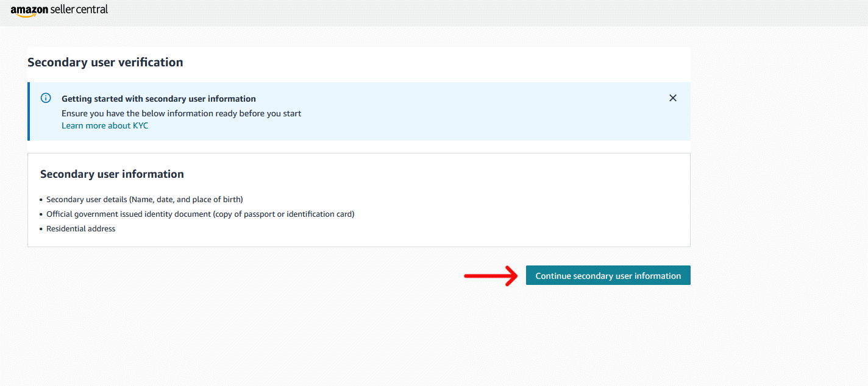Click the bullet before Secondary user details
This screenshot has width=868, height=386.
(41, 200)
